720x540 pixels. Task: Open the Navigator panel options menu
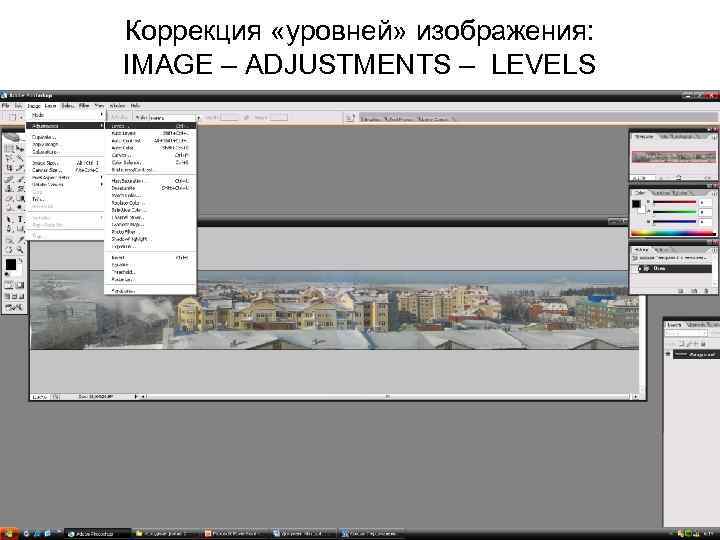pyautogui.click(x=714, y=137)
